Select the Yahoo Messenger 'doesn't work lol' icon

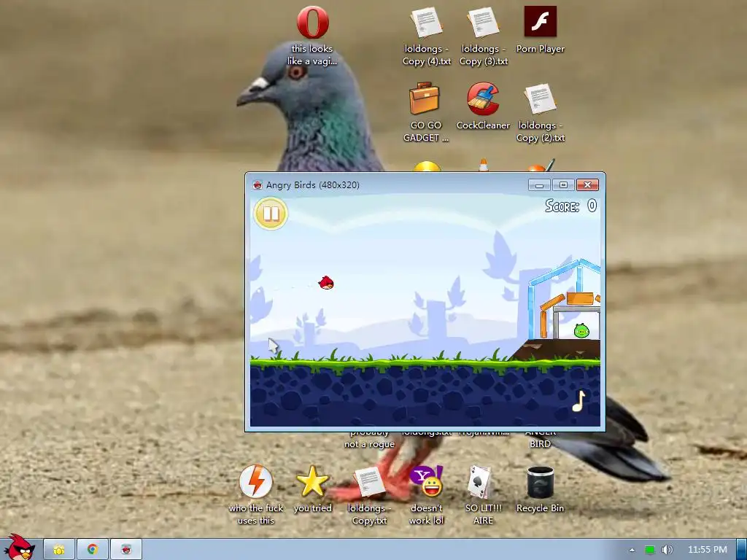[x=426, y=496]
